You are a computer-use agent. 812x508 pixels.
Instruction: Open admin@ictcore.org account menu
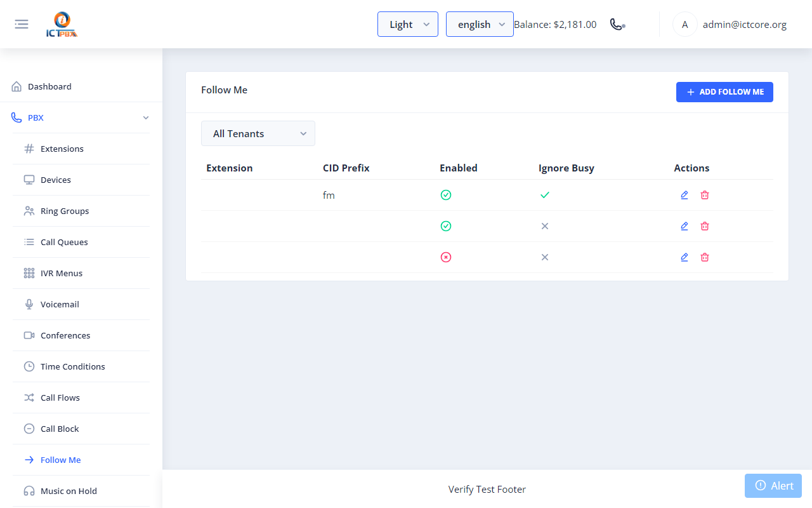tap(745, 24)
